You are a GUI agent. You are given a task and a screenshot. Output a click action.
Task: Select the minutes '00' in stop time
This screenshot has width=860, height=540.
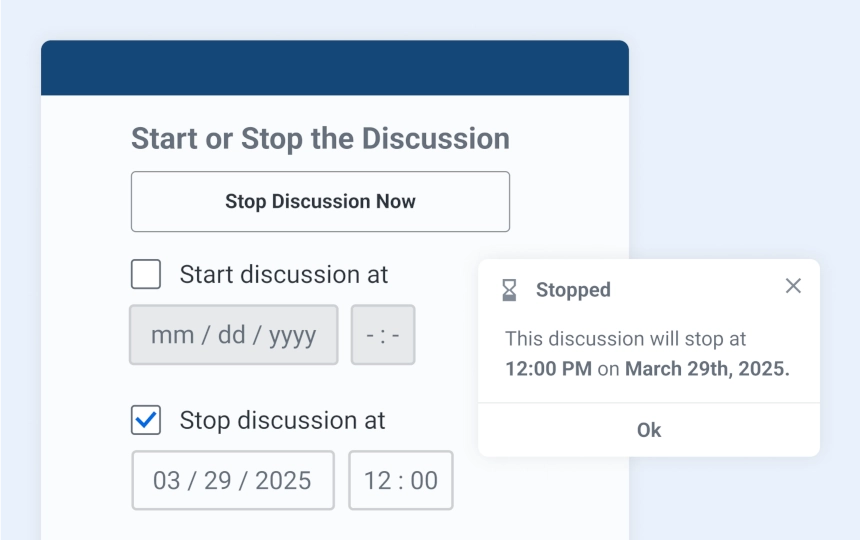(424, 480)
